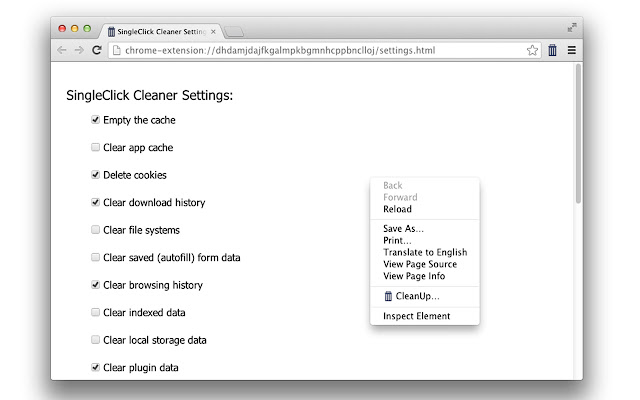Image resolution: width=640 pixels, height=400 pixels.
Task: Close the SingleClick Cleaner Settings tab
Action: click(x=213, y=31)
